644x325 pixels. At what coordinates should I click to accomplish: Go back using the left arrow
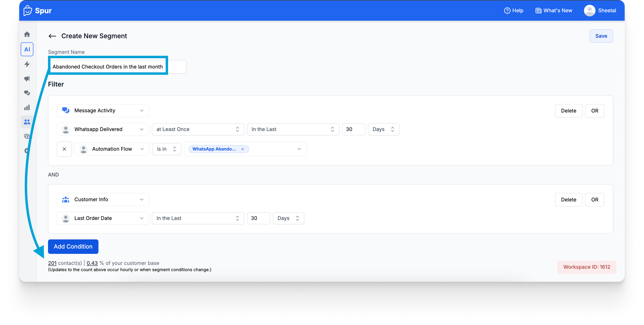coord(52,36)
